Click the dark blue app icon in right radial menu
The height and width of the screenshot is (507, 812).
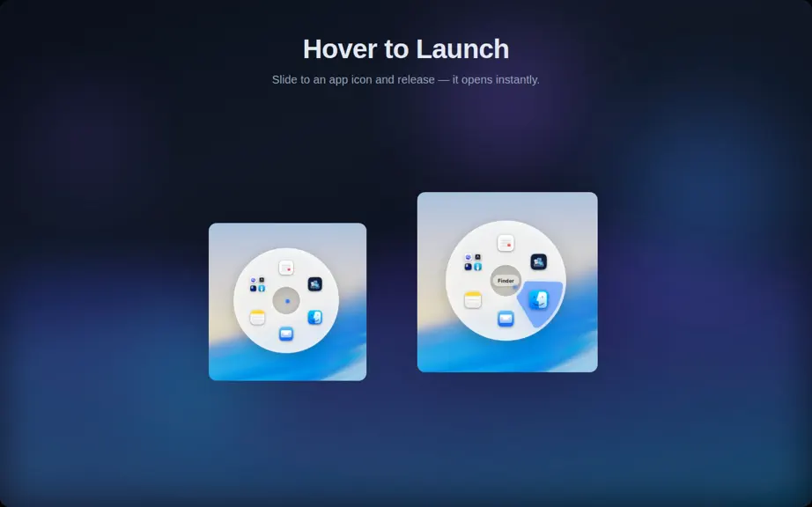click(539, 261)
